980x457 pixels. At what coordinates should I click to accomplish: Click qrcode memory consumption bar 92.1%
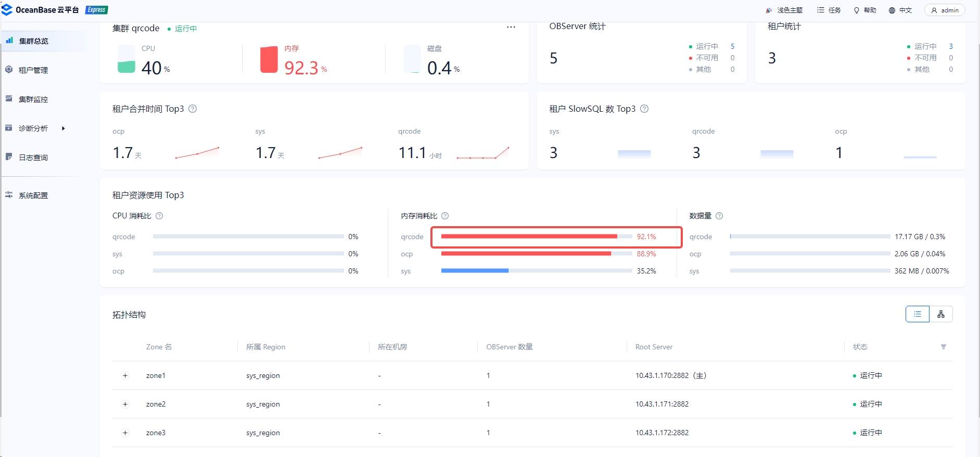point(537,237)
